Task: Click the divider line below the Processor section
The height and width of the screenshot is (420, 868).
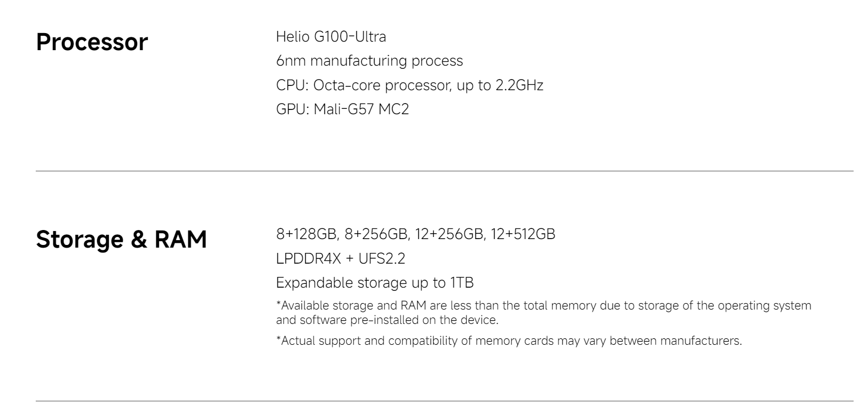Action: coord(444,171)
